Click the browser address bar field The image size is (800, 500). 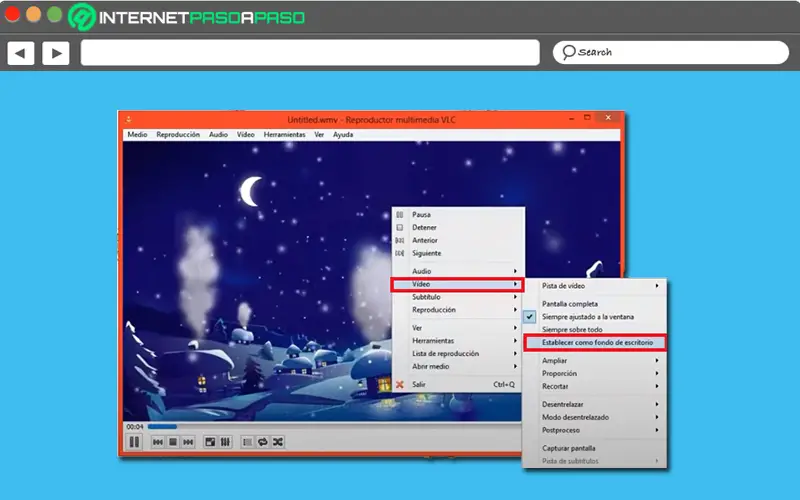pos(310,53)
